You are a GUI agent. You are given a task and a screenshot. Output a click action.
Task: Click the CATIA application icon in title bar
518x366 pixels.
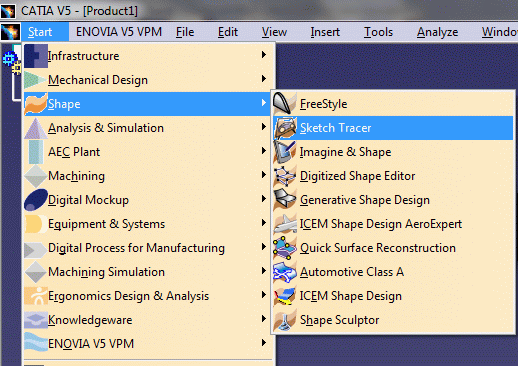click(8, 11)
